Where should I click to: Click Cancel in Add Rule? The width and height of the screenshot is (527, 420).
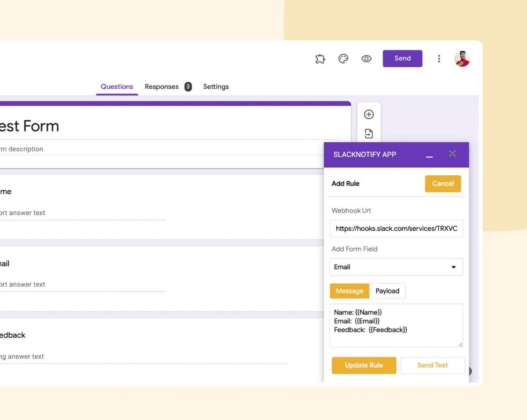tap(443, 184)
